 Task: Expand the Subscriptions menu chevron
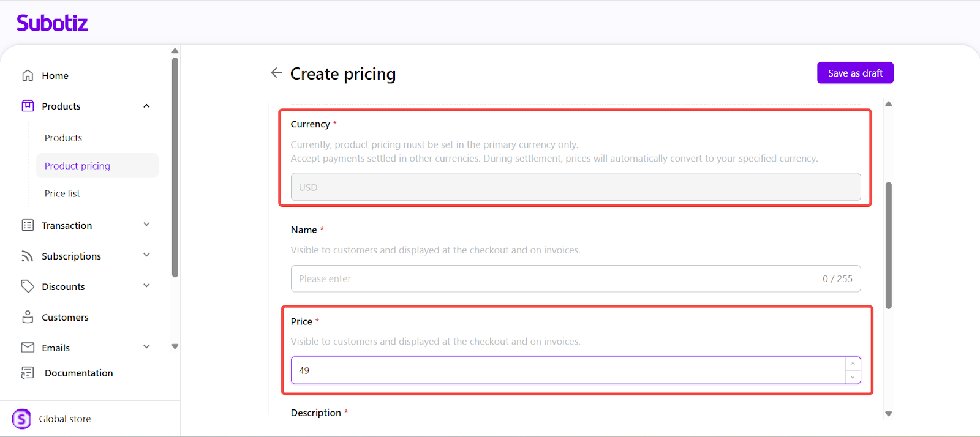(146, 255)
